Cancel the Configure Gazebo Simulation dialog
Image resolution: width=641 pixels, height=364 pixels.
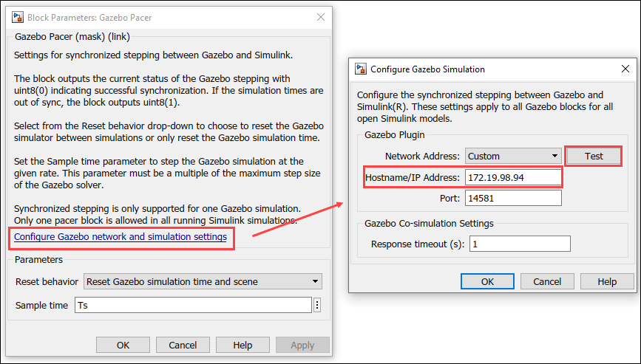pyautogui.click(x=547, y=281)
